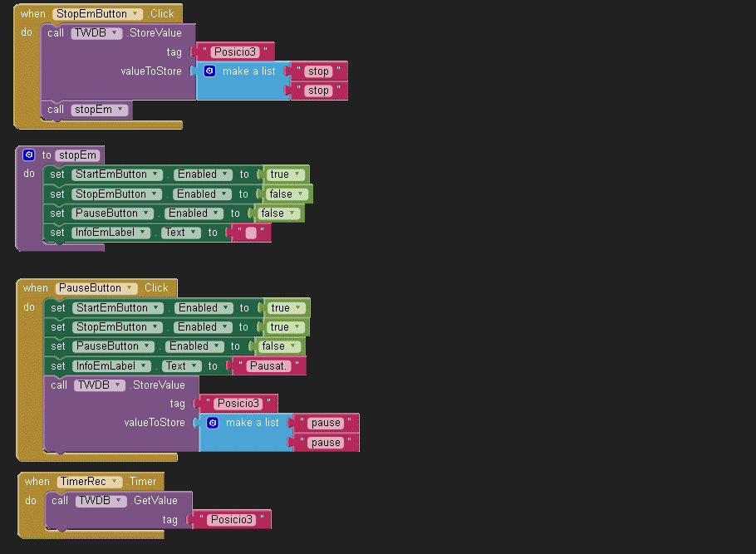The height and width of the screenshot is (554, 756).
Task: Open the list mutator gear in StopEmButton.Click block
Action: click(x=210, y=71)
